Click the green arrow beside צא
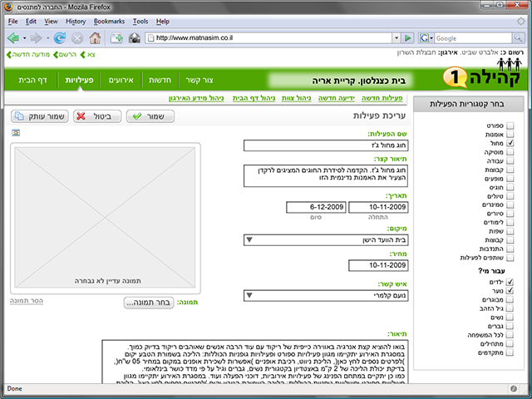This screenshot has width=532, height=399. coord(82,55)
